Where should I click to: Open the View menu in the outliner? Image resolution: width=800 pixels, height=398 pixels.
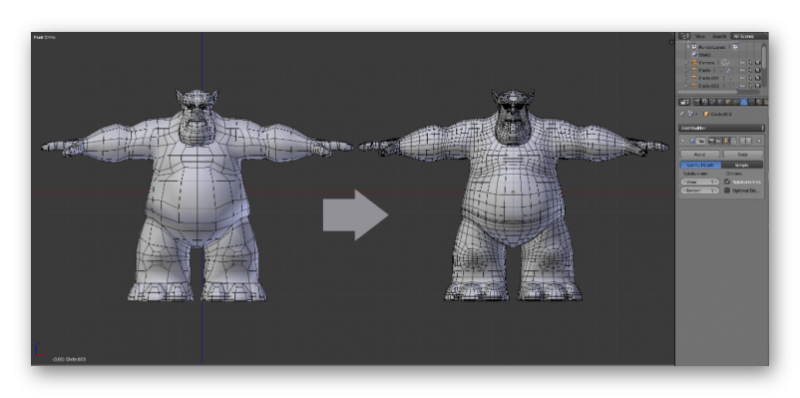(700, 36)
